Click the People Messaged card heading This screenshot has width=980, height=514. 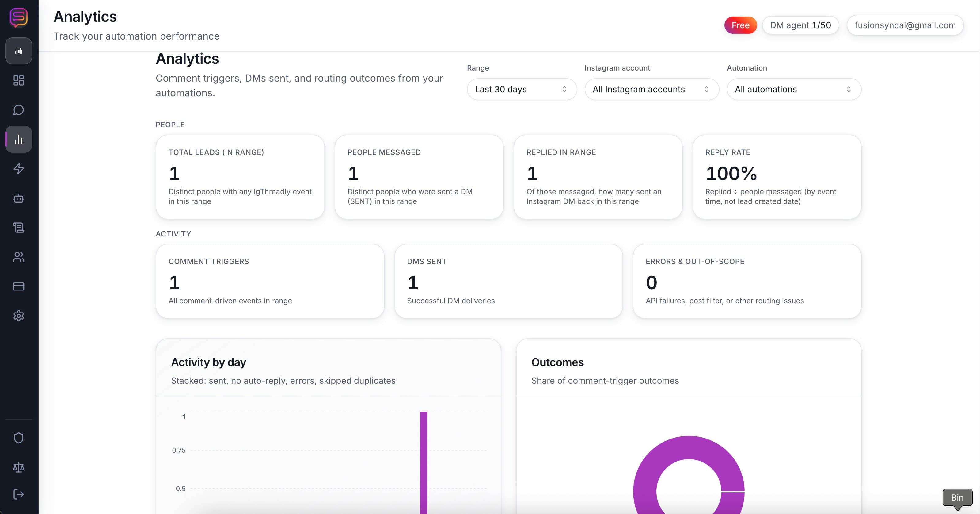coord(384,152)
